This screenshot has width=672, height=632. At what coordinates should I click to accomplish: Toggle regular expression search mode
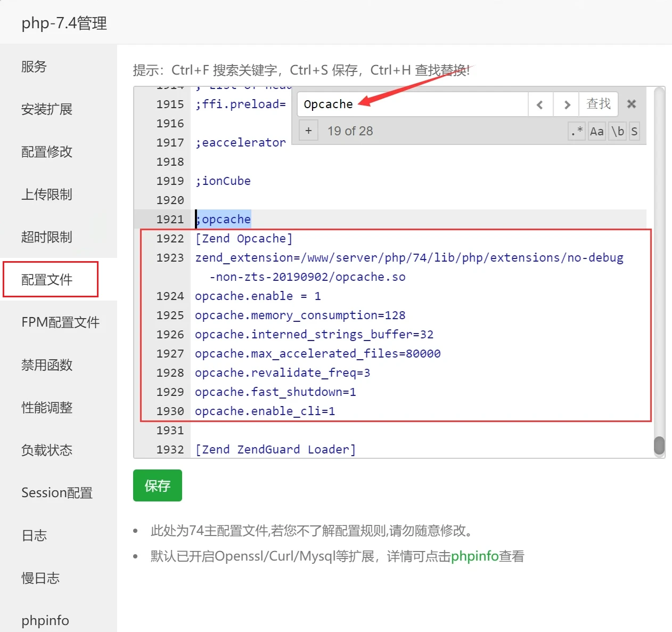tap(577, 131)
